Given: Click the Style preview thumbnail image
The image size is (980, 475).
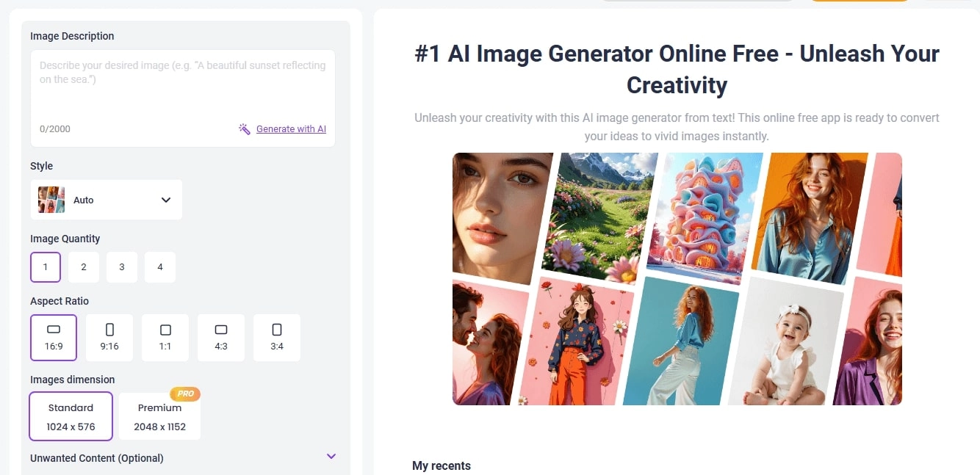Looking at the screenshot, I should tap(50, 199).
